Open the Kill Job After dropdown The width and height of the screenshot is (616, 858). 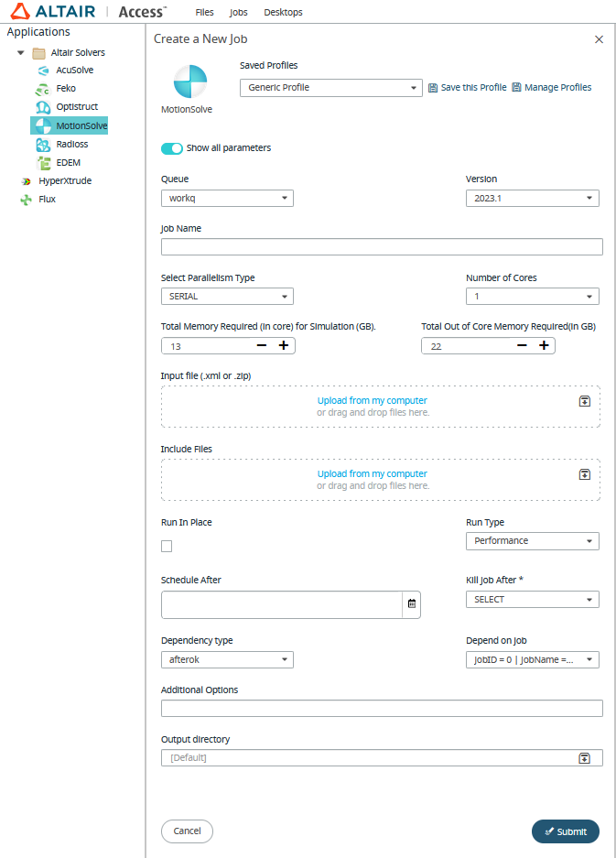click(533, 599)
